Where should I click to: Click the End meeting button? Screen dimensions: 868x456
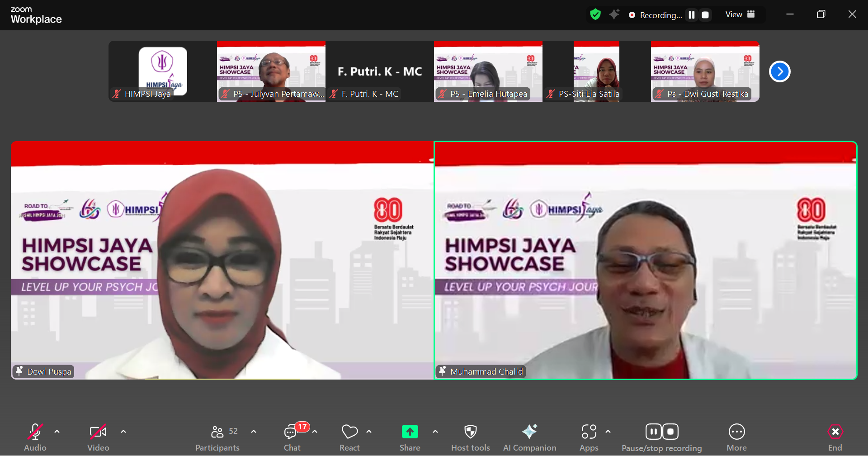835,437
